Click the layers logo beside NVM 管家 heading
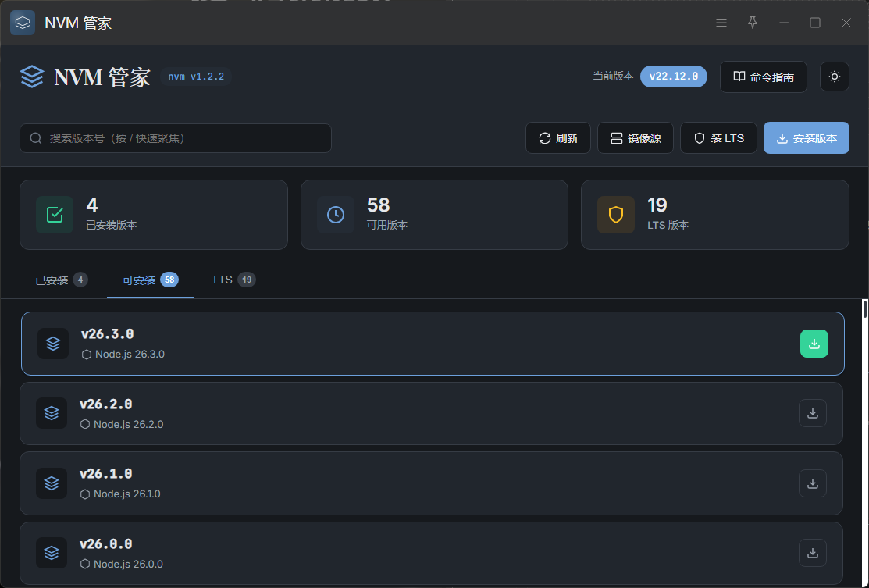Screen dimensions: 869x588 pos(31,77)
